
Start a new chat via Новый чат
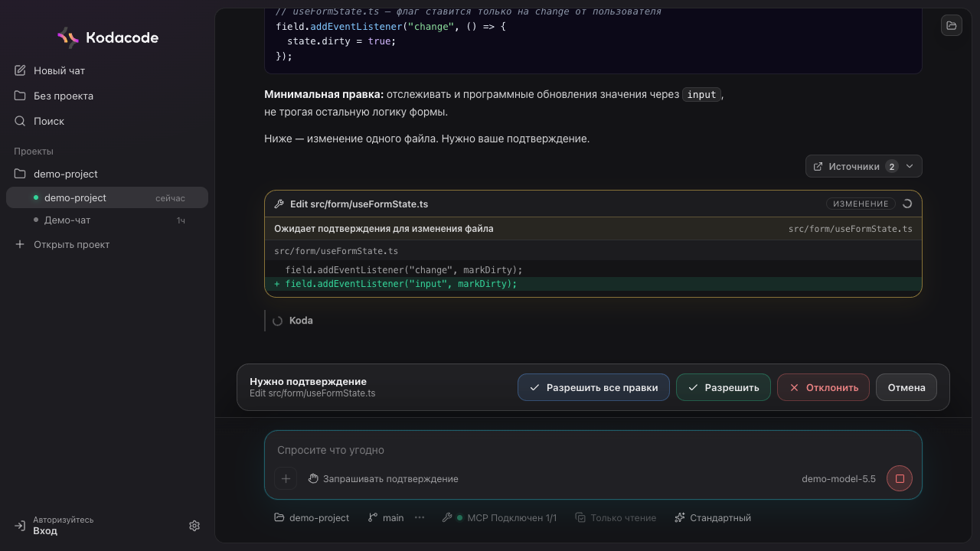(x=107, y=70)
